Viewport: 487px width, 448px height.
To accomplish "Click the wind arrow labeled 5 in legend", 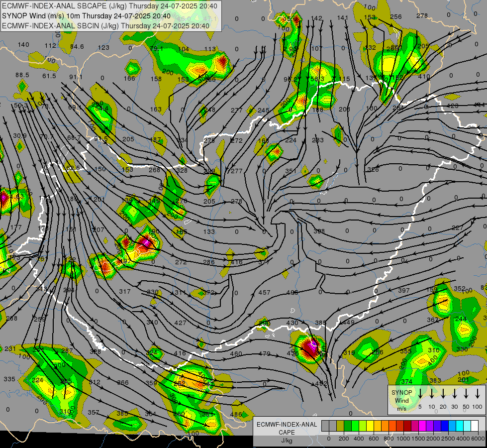I will point(420,394).
